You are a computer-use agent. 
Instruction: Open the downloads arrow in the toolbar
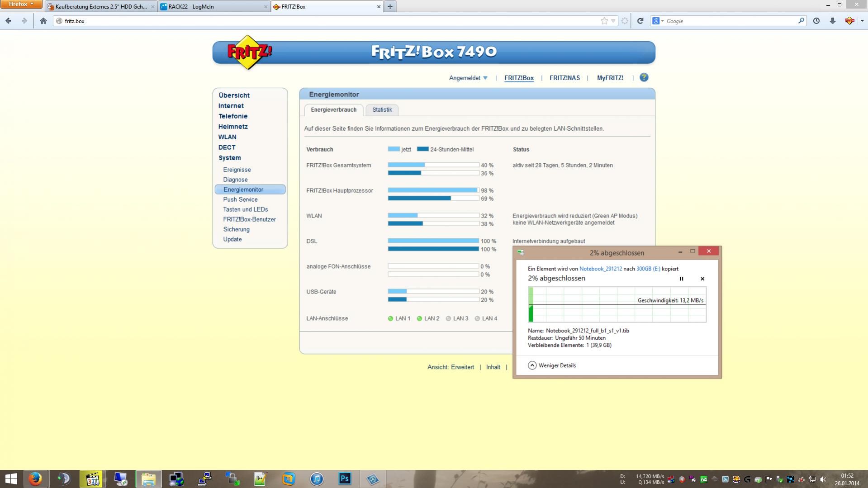(833, 21)
